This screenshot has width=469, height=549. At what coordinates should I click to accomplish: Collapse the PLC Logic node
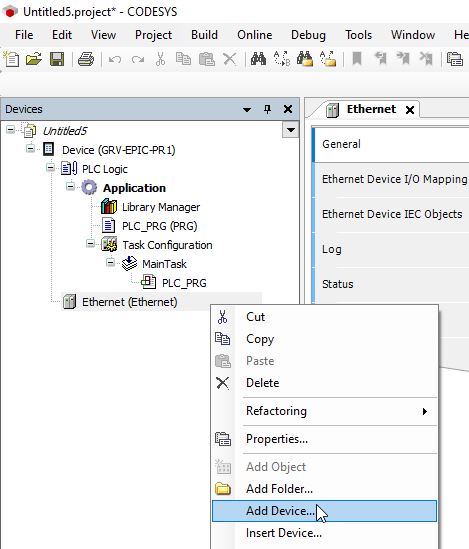pos(50,168)
